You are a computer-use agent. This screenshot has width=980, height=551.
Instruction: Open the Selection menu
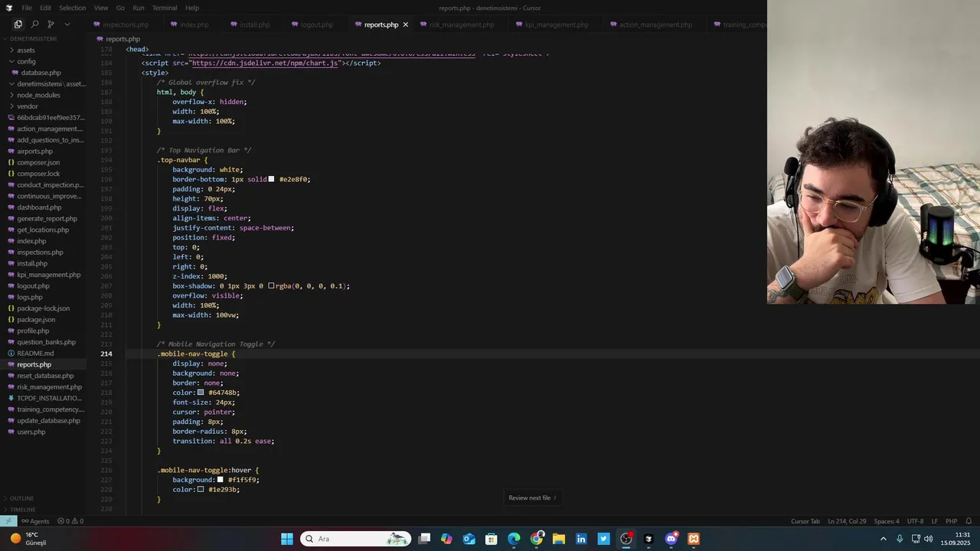[x=72, y=8]
